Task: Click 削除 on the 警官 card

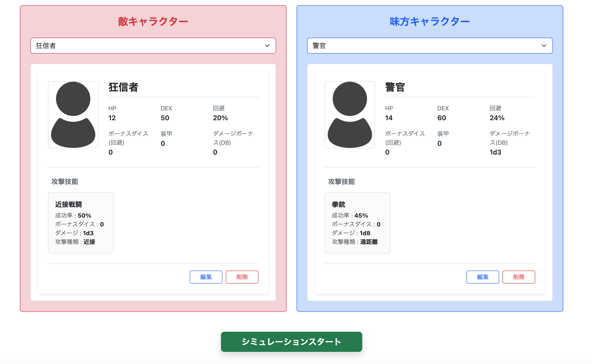Action: point(518,277)
